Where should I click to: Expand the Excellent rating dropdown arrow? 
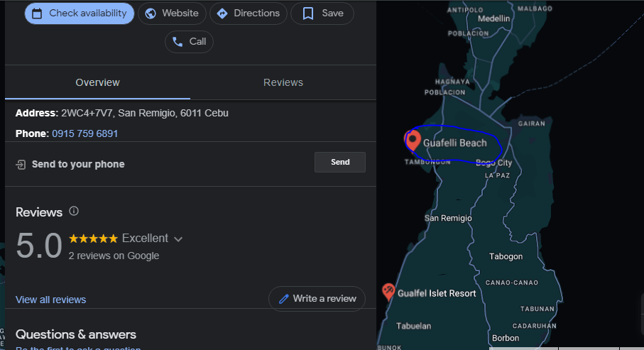click(x=178, y=239)
